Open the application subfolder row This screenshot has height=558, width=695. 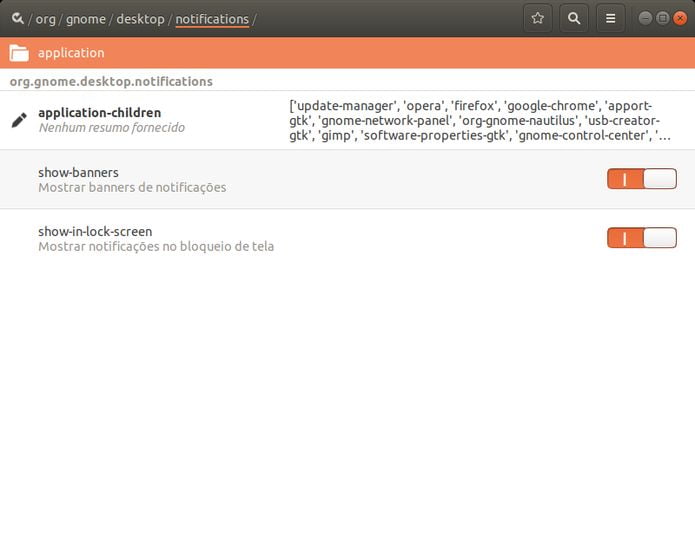click(x=348, y=53)
